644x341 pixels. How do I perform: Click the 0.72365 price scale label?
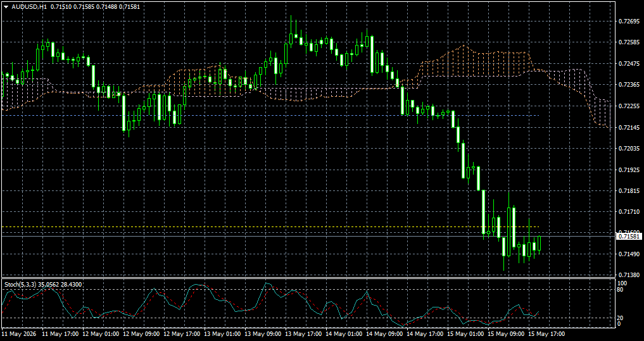[629, 85]
